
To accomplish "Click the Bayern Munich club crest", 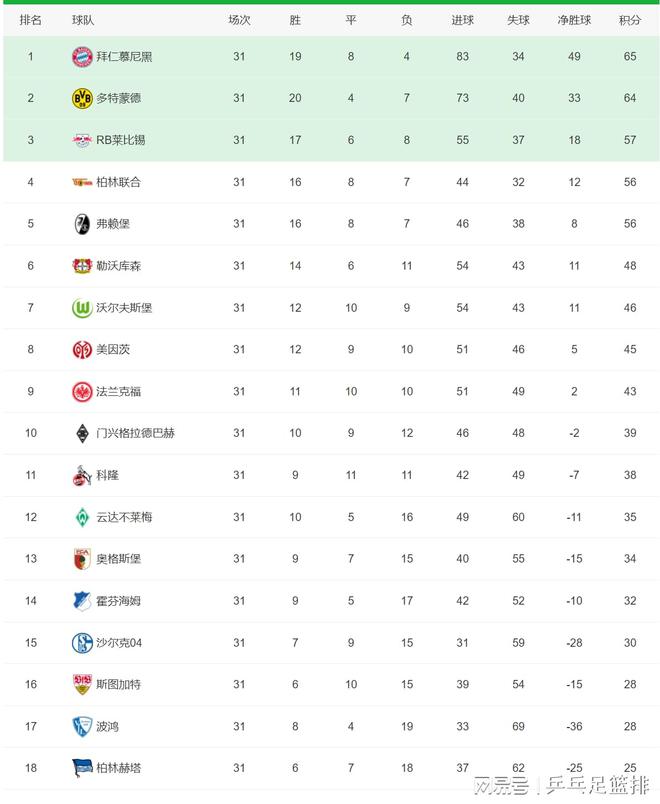I will pos(82,56).
